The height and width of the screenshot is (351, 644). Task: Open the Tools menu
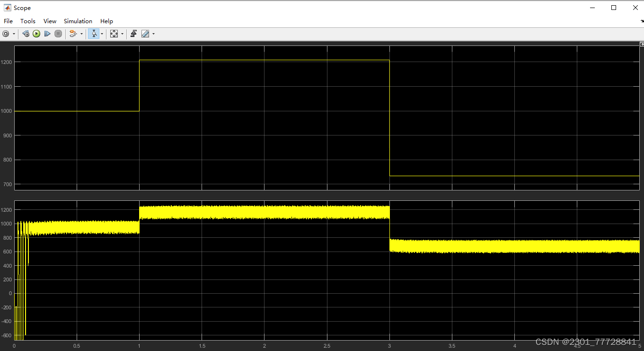(28, 21)
